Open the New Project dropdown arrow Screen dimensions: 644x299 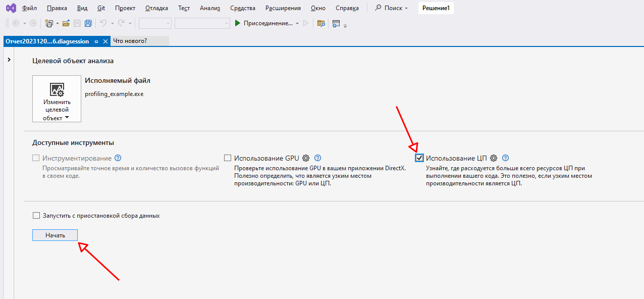pos(58,23)
